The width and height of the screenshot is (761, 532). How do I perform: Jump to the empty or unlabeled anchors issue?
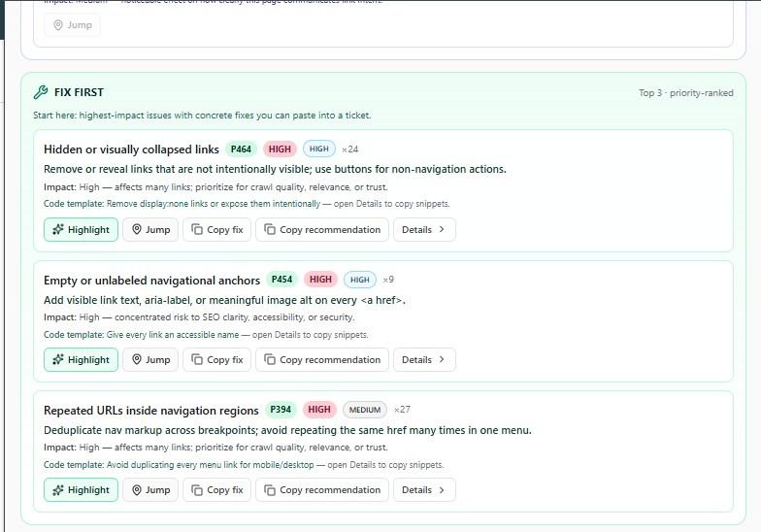coord(150,360)
